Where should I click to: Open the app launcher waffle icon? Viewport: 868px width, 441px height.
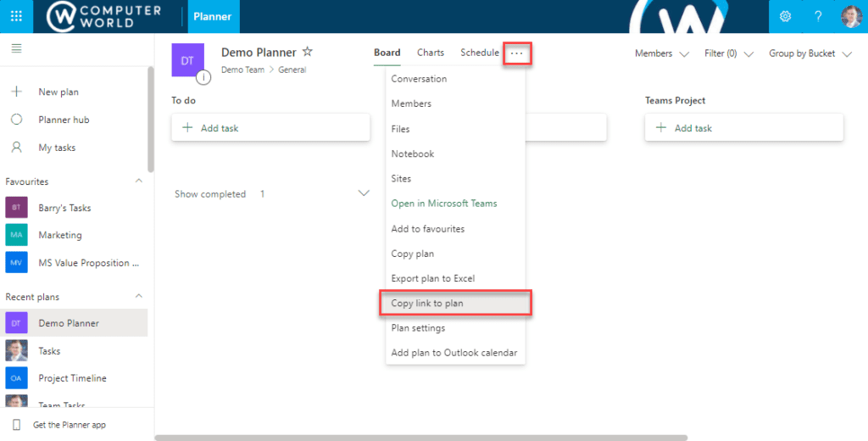16,16
